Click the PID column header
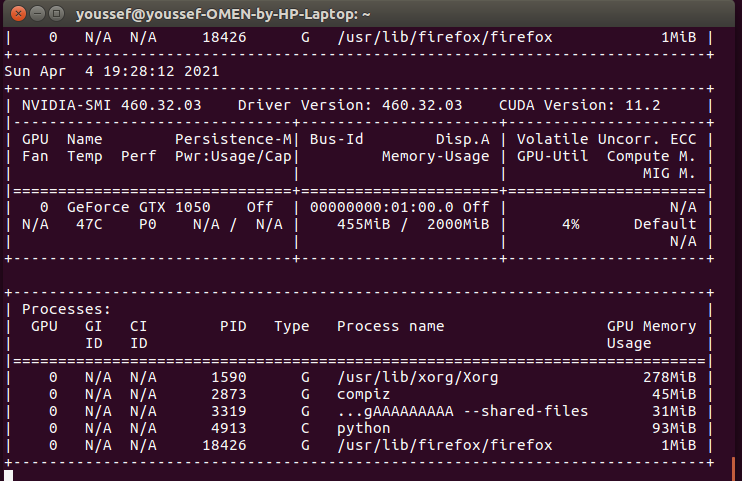This screenshot has height=481, width=742. click(x=233, y=326)
